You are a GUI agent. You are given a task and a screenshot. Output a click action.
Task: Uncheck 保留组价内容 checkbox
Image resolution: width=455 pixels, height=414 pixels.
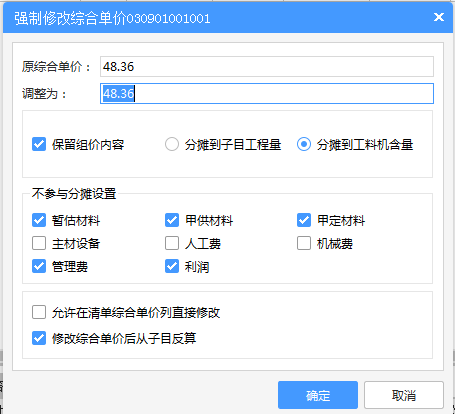39,144
